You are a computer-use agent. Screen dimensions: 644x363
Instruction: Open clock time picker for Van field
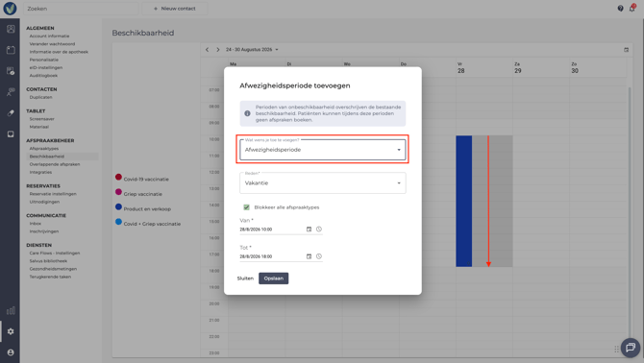(x=319, y=230)
